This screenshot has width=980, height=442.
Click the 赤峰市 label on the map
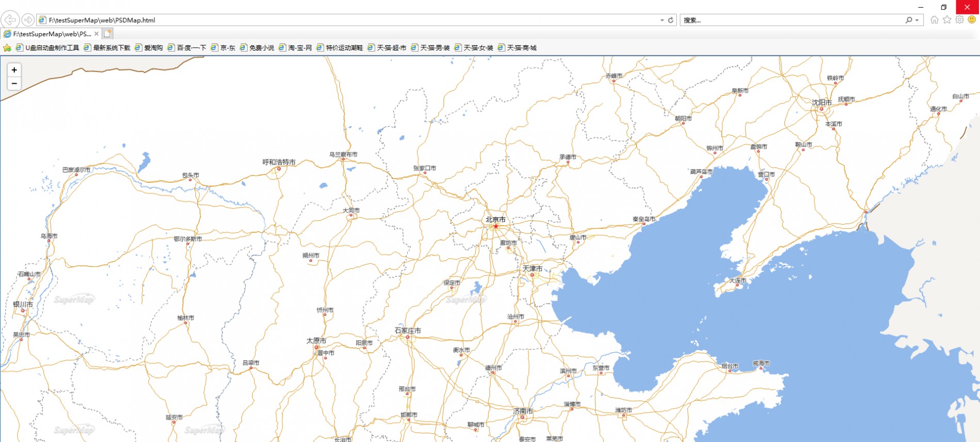click(614, 76)
